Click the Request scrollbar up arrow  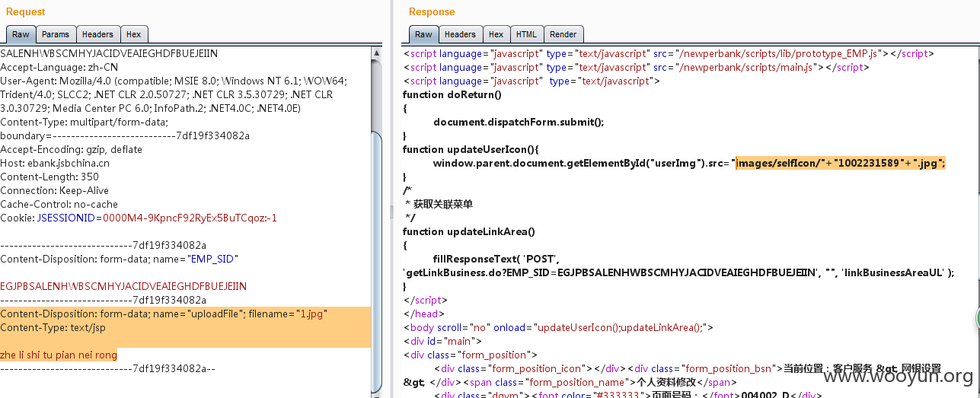tap(377, 54)
